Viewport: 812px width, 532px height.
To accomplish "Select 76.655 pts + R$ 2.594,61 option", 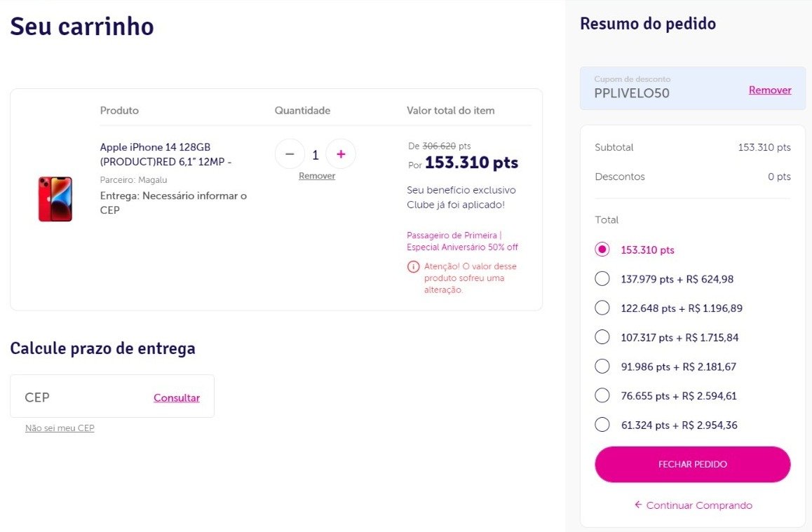I will point(602,395).
